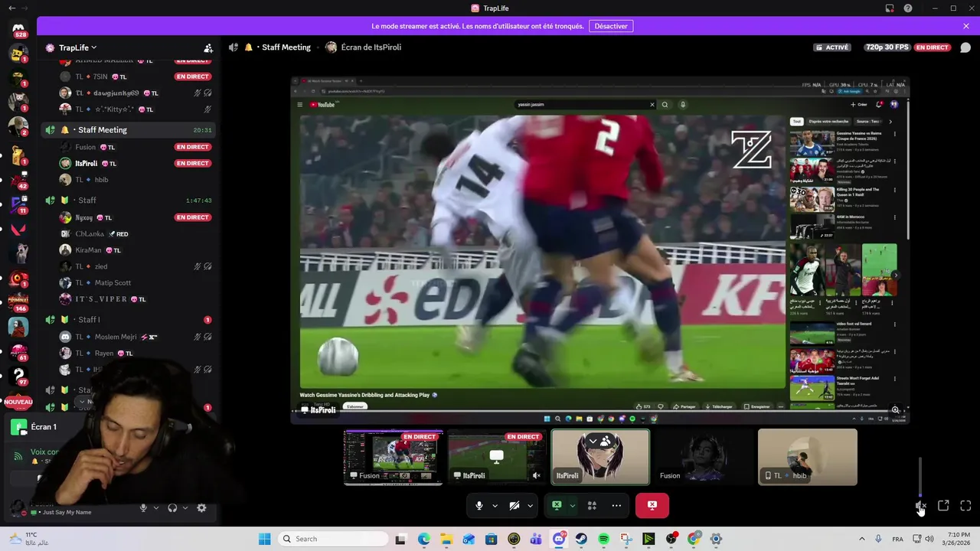Select Staff I voice channel
Screen dimensions: 980x551
click(128, 320)
